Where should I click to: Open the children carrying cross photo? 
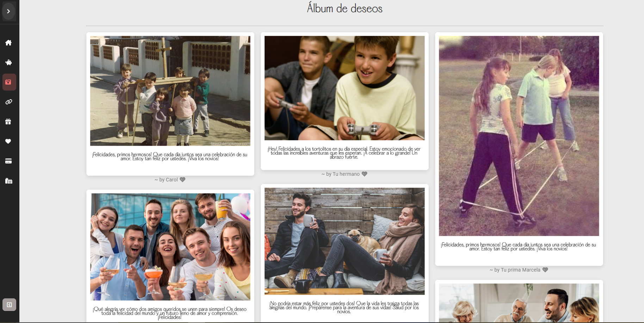point(170,91)
